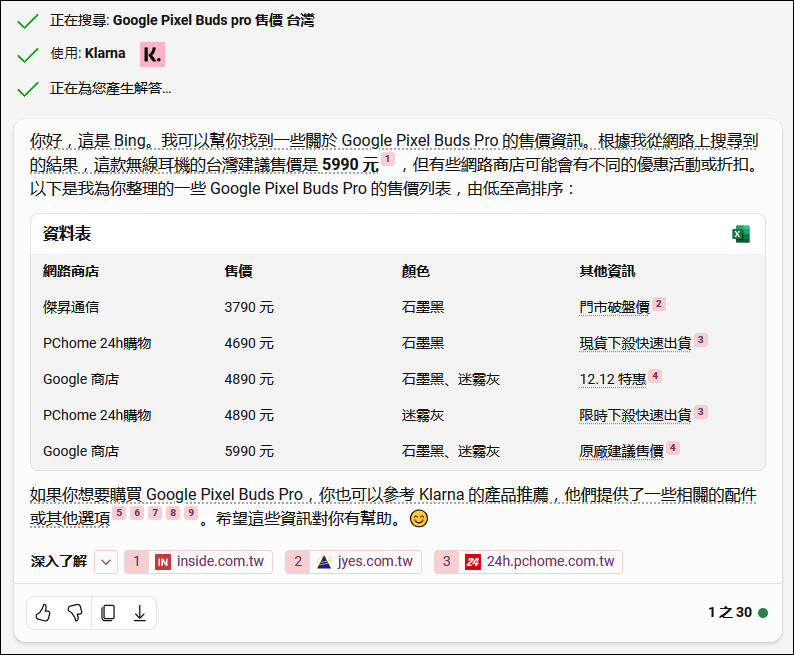Click the 4690 元 price cell
Image resolution: width=794 pixels, height=655 pixels.
249,343
